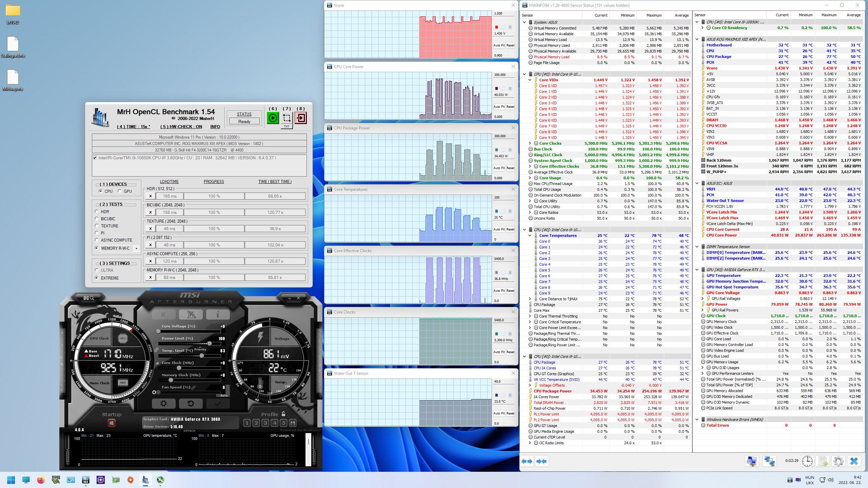The width and height of the screenshot is (868, 488).
Task: Open Windows Start button on taskbar
Action: click(11, 480)
